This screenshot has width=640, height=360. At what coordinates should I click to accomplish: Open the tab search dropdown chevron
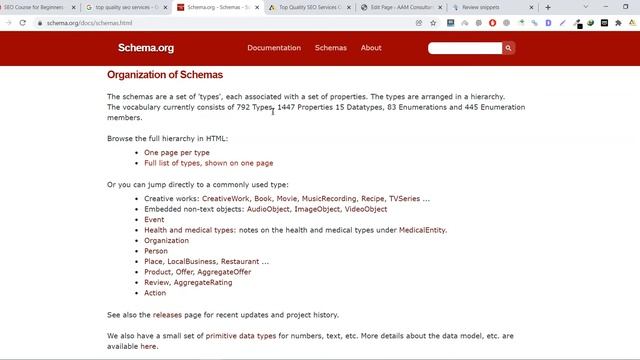[x=586, y=7]
